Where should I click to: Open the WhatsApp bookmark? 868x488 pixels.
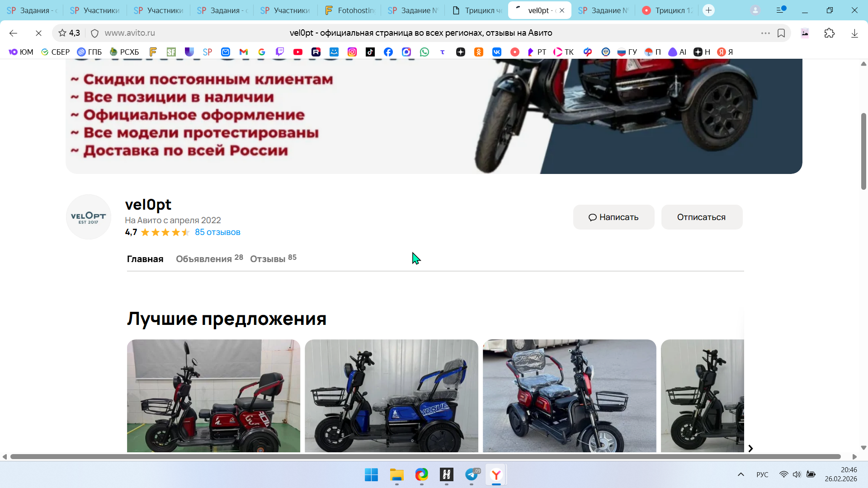coord(424,52)
